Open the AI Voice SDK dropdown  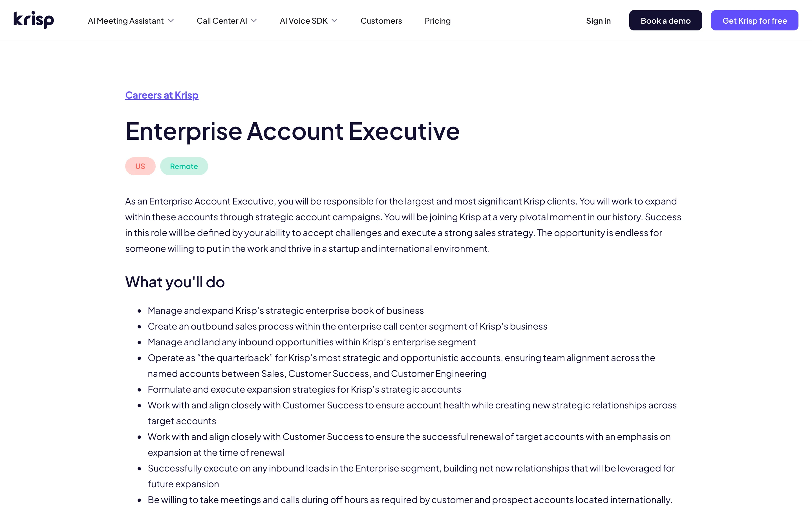tap(335, 21)
